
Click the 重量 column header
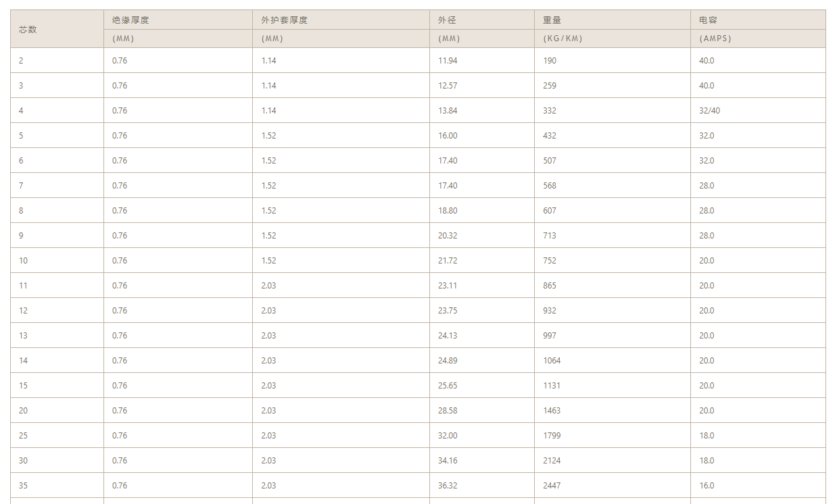pos(552,20)
